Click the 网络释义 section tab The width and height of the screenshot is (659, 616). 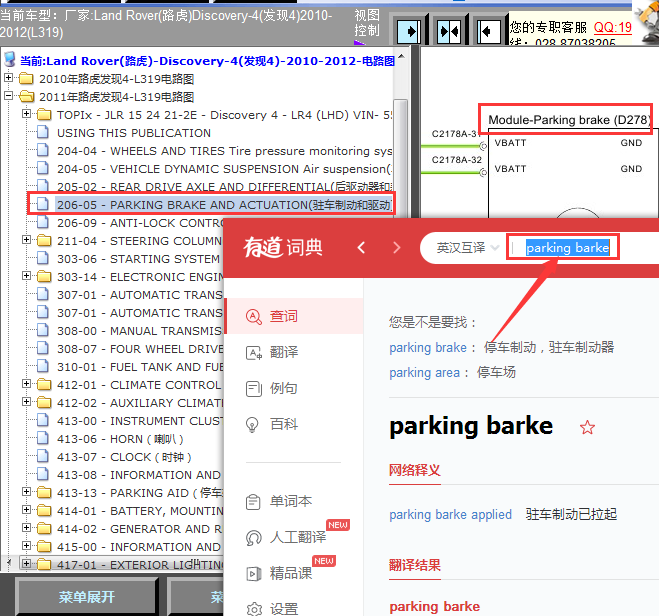coord(414,470)
